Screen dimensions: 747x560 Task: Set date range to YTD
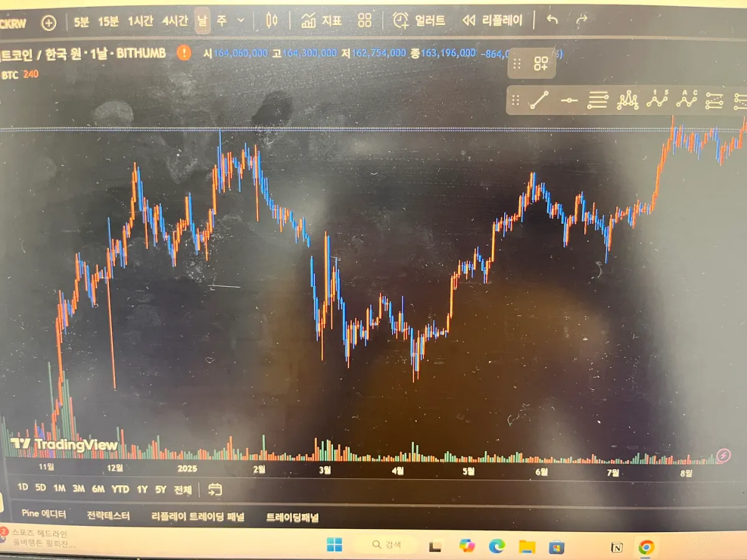pos(120,489)
